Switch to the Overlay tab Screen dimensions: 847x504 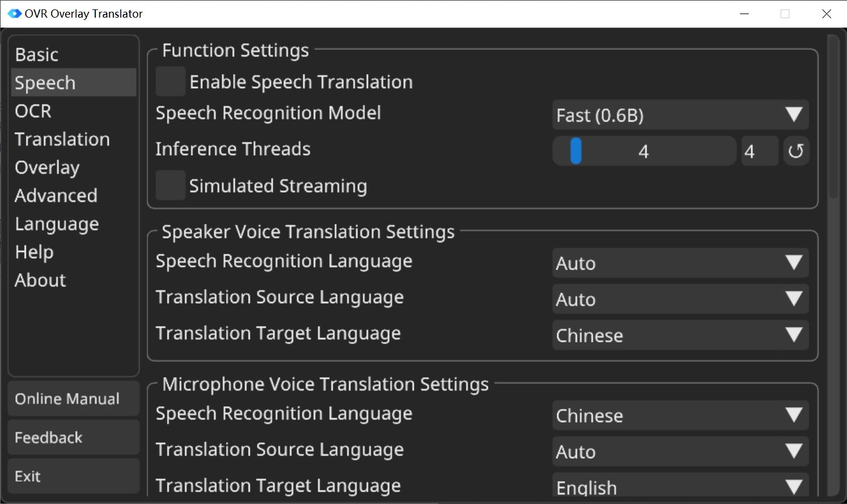(73, 167)
